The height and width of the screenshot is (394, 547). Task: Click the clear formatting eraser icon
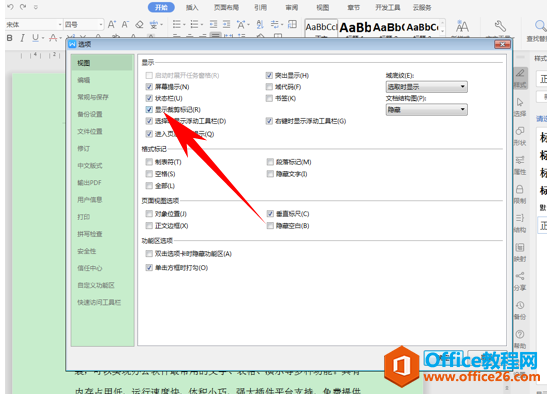139,24
